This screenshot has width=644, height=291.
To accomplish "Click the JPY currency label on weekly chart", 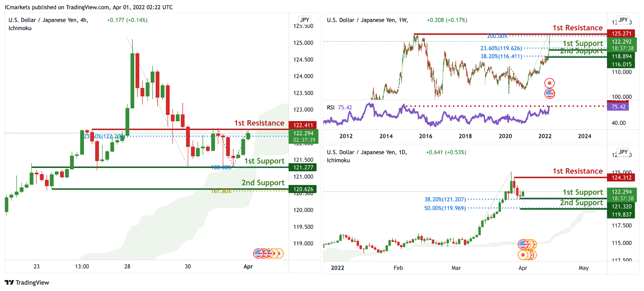I will click(x=623, y=20).
